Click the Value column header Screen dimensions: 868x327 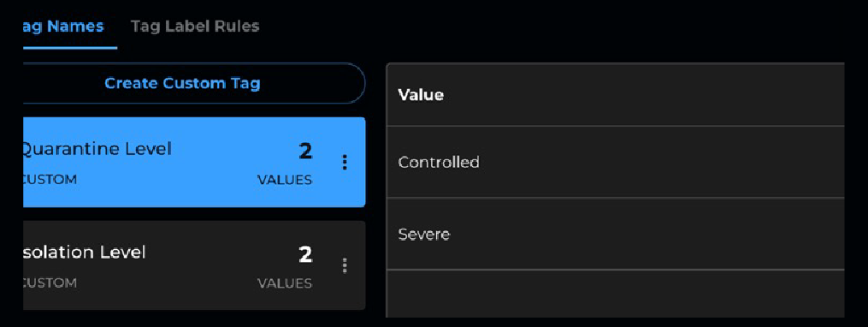[421, 95]
